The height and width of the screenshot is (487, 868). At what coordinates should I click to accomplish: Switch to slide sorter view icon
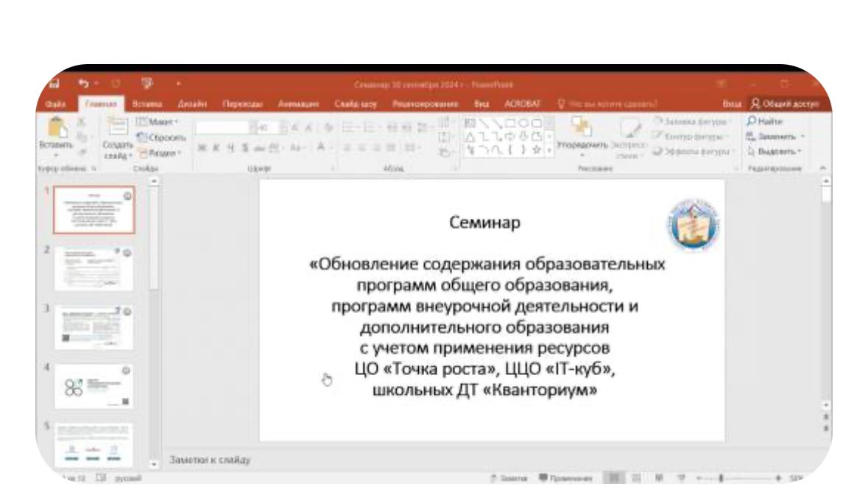pos(636,477)
